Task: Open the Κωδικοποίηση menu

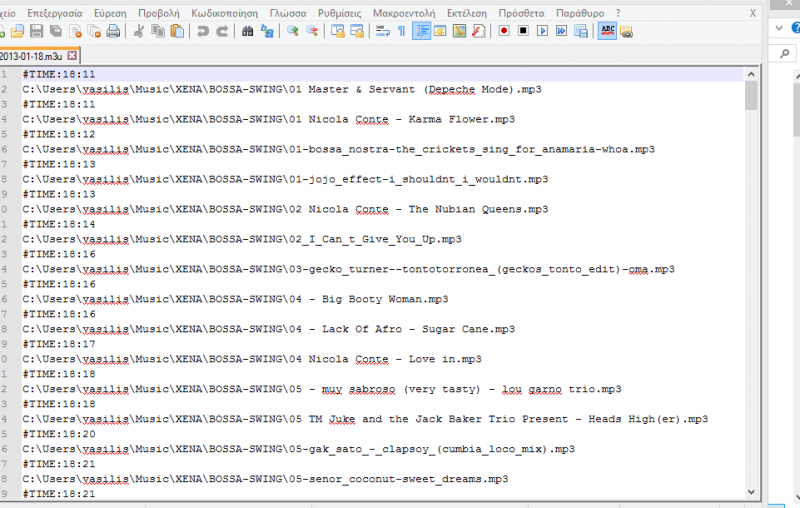Action: [224, 13]
